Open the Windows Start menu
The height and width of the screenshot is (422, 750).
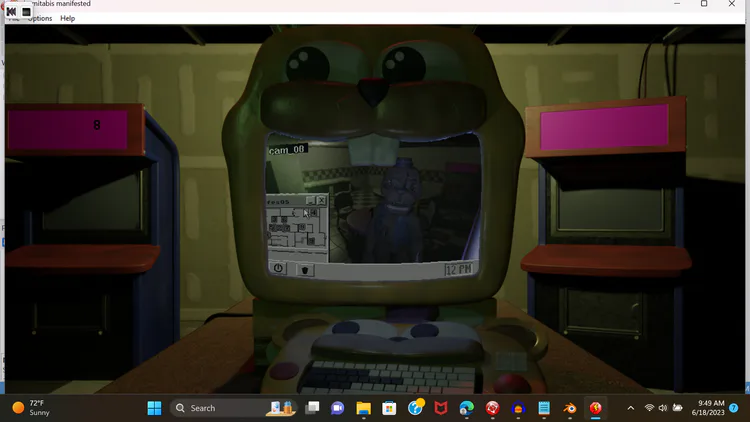coord(154,408)
